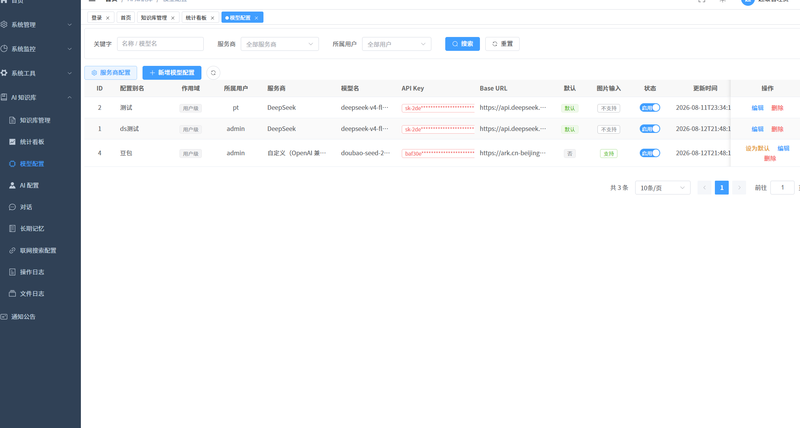800x428 pixels.
Task: Click the 对话 chat bubble icon
Action: click(x=12, y=207)
